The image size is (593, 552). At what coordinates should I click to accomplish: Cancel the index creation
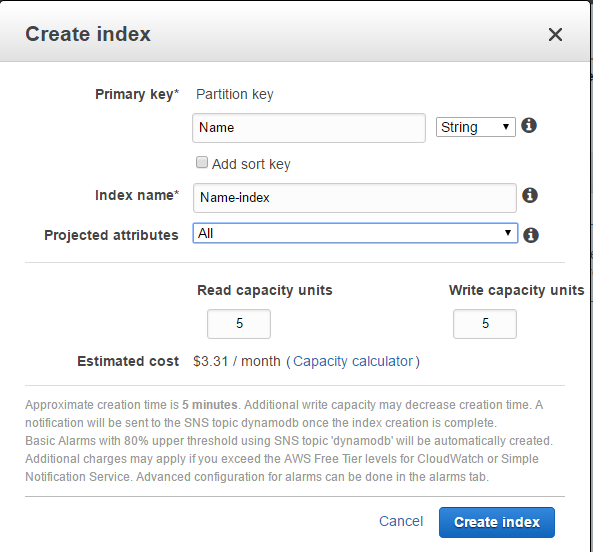(x=401, y=521)
